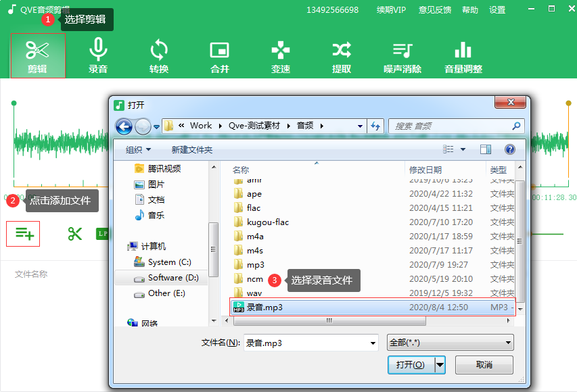The image size is (577, 392).
Task: Click the search magnifier icon in the dialog
Action: click(516, 126)
